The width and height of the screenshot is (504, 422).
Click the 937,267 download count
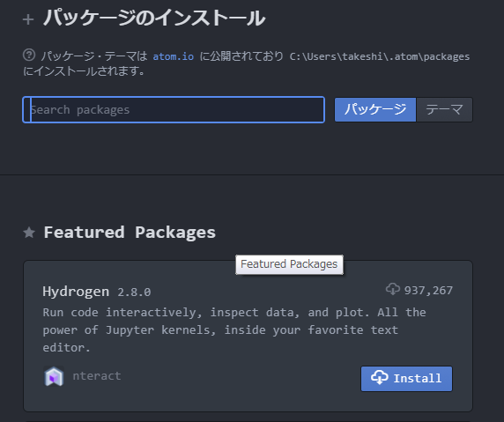pos(428,291)
